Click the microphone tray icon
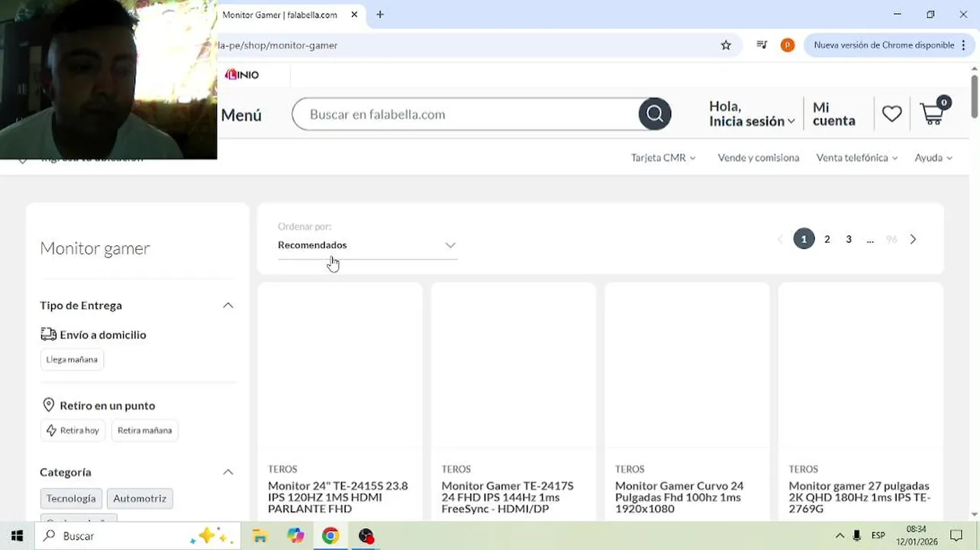Screen dimensions: 980x550 pos(857,536)
